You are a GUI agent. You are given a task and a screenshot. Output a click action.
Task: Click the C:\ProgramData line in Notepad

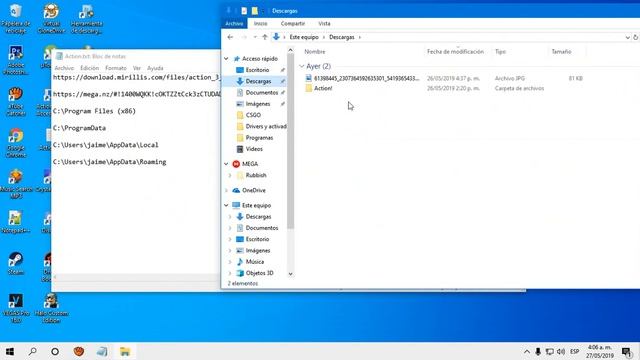tap(79, 128)
